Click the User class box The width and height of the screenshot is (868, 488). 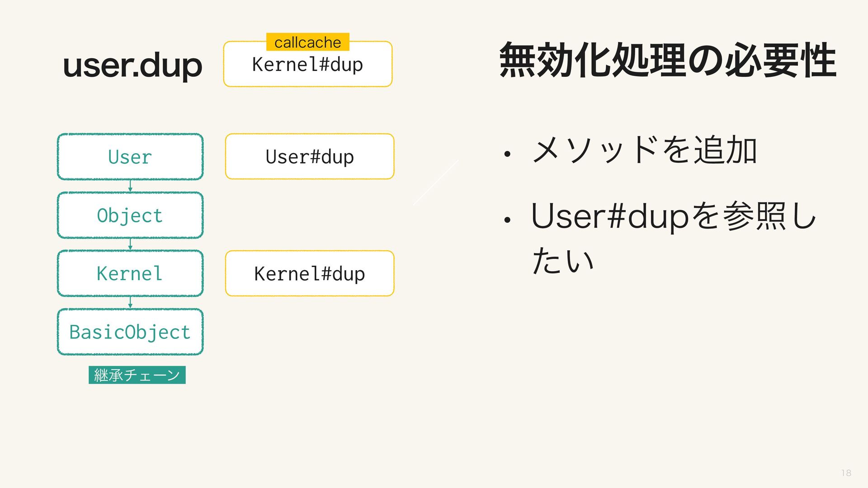pyautogui.click(x=130, y=157)
